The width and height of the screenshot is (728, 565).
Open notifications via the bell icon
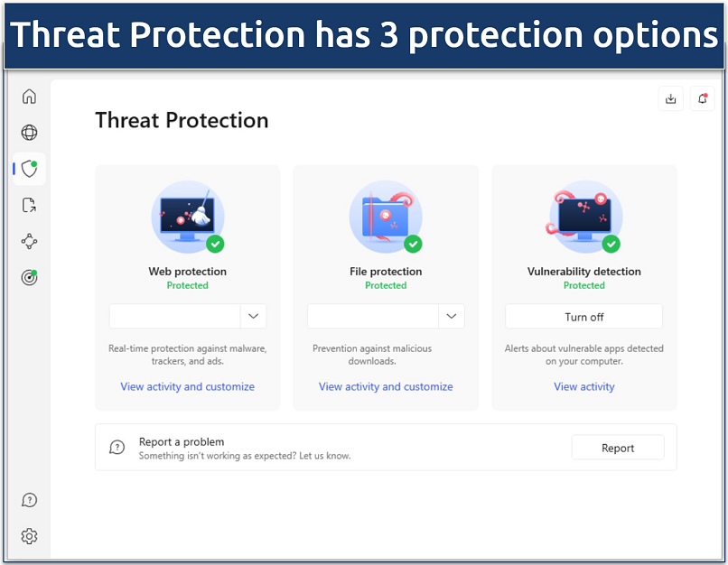[702, 98]
